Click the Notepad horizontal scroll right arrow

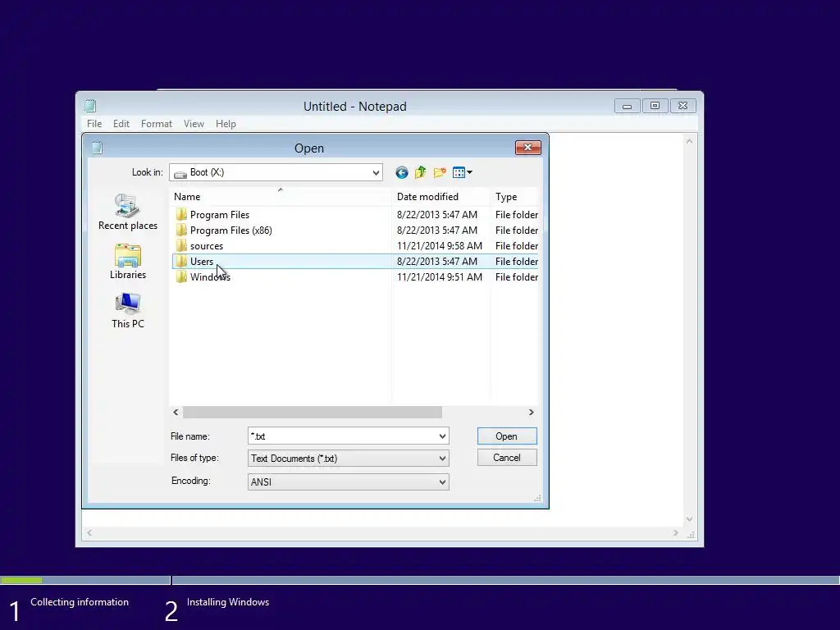click(x=676, y=532)
